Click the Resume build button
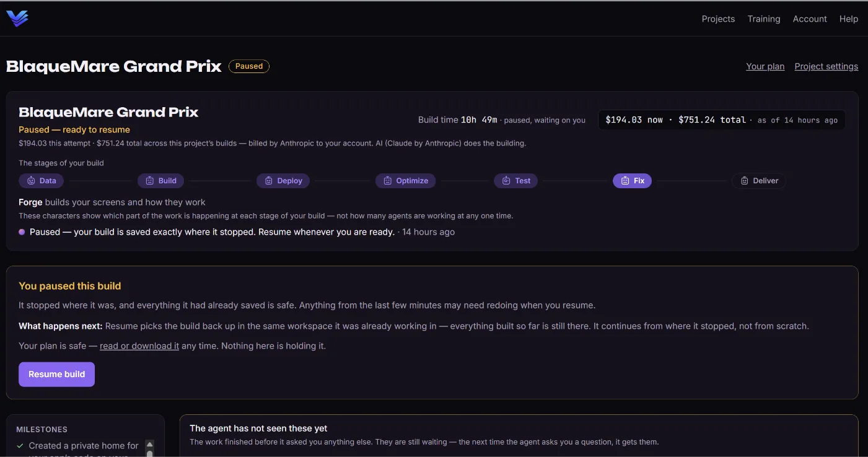 point(56,374)
